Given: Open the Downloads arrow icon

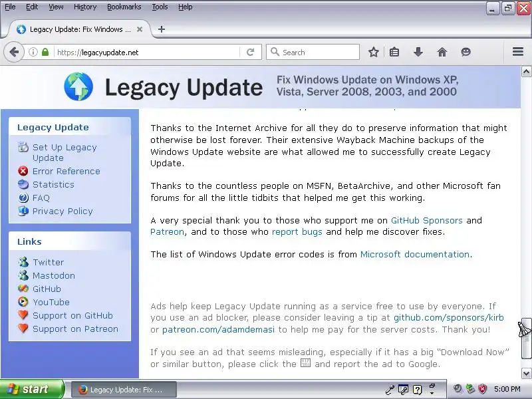Looking at the screenshot, I should click(x=418, y=53).
